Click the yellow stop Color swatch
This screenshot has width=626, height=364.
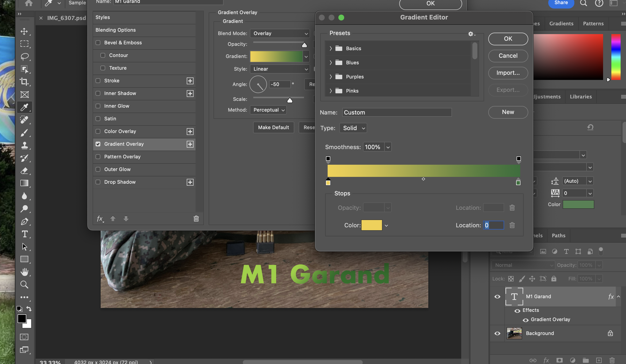(x=371, y=225)
